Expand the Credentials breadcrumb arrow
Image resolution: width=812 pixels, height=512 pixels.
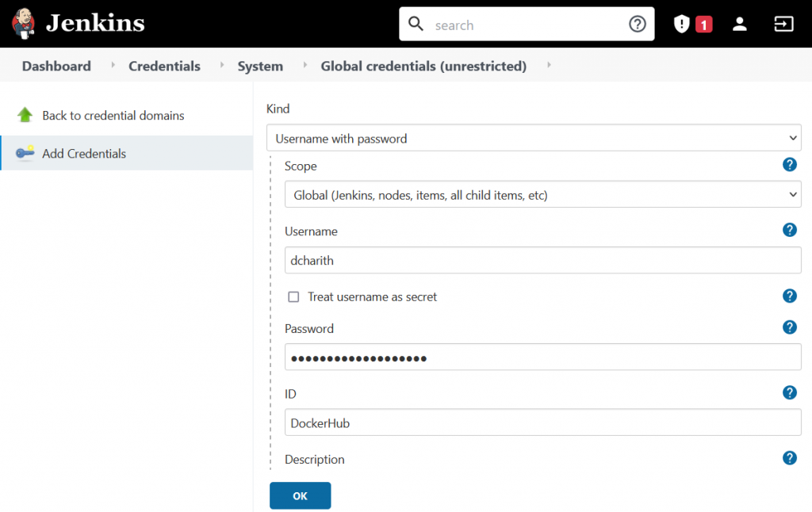tap(222, 65)
